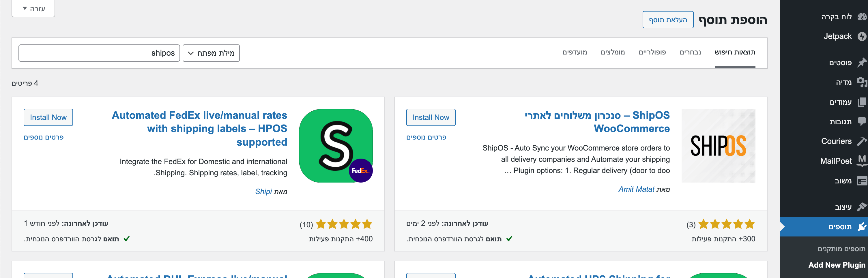Image resolution: width=868 pixels, height=278 pixels.
Task: Click the Couriers hammer icon
Action: point(862,141)
